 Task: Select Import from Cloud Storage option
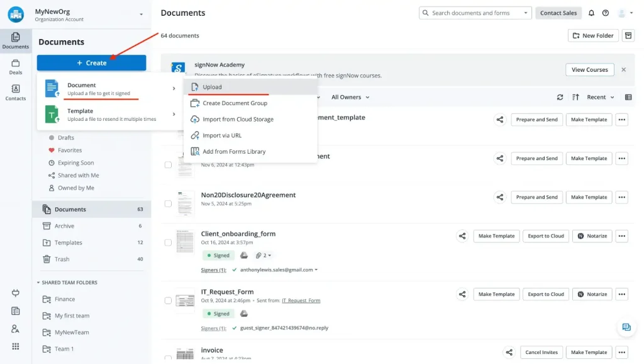pyautogui.click(x=237, y=119)
